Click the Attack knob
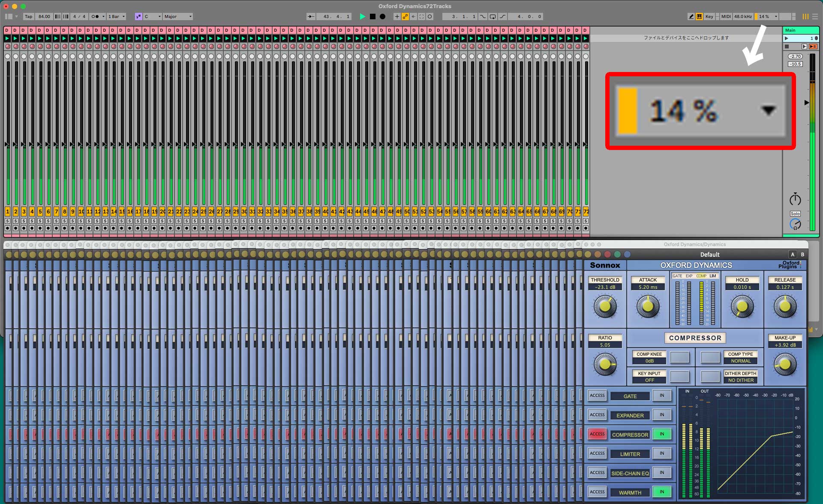Viewport: 823px width, 504px height. pos(648,306)
